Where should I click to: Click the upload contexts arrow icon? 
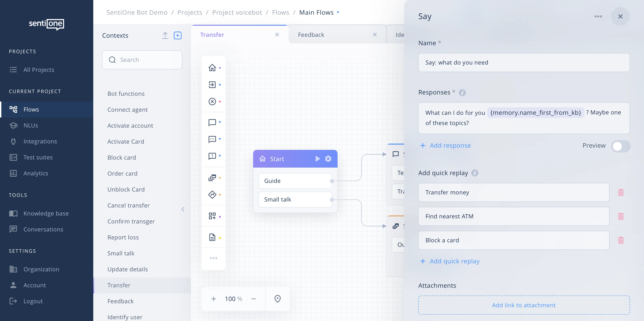point(165,35)
